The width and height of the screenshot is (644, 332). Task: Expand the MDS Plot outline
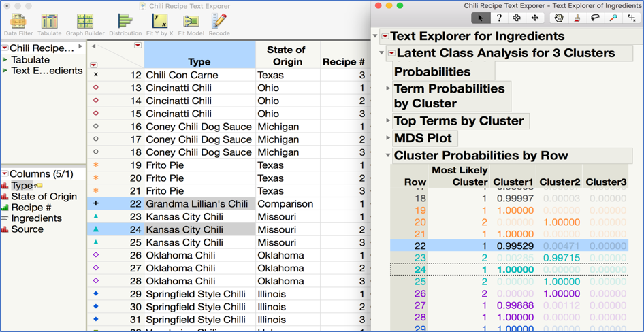point(388,138)
